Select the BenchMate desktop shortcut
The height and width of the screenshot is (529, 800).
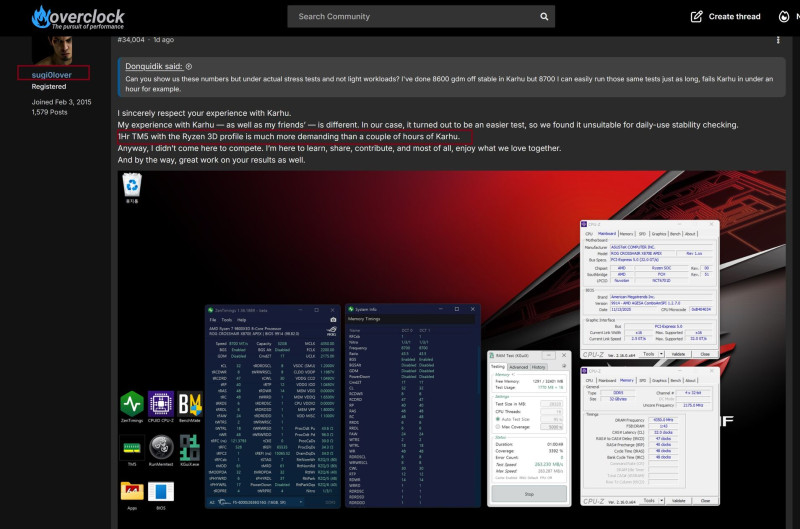[189, 407]
